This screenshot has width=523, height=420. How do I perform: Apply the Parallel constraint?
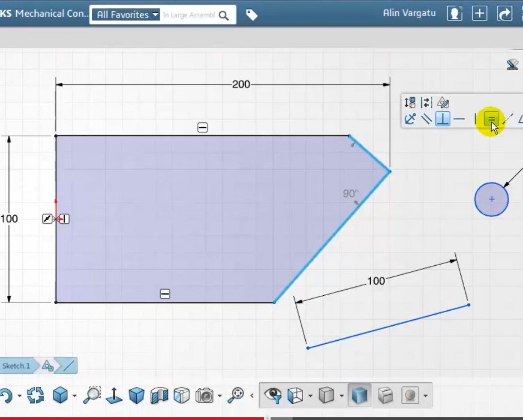coord(426,119)
